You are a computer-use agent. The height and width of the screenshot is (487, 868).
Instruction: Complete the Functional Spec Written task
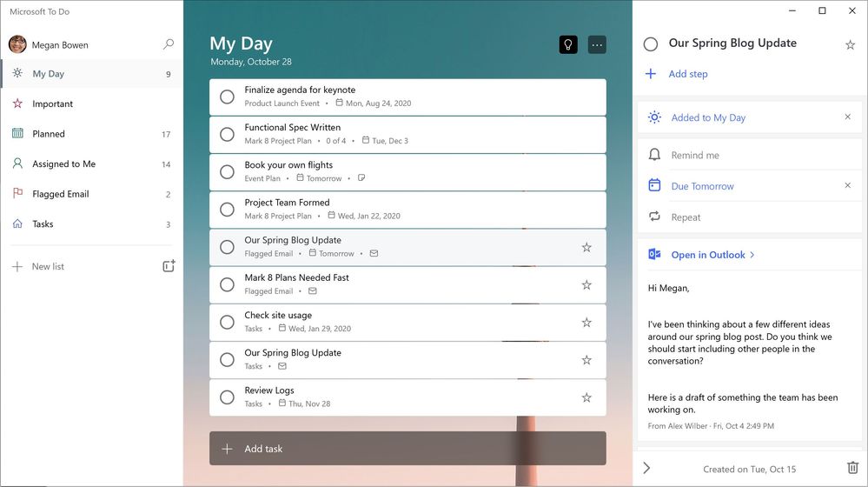click(227, 134)
